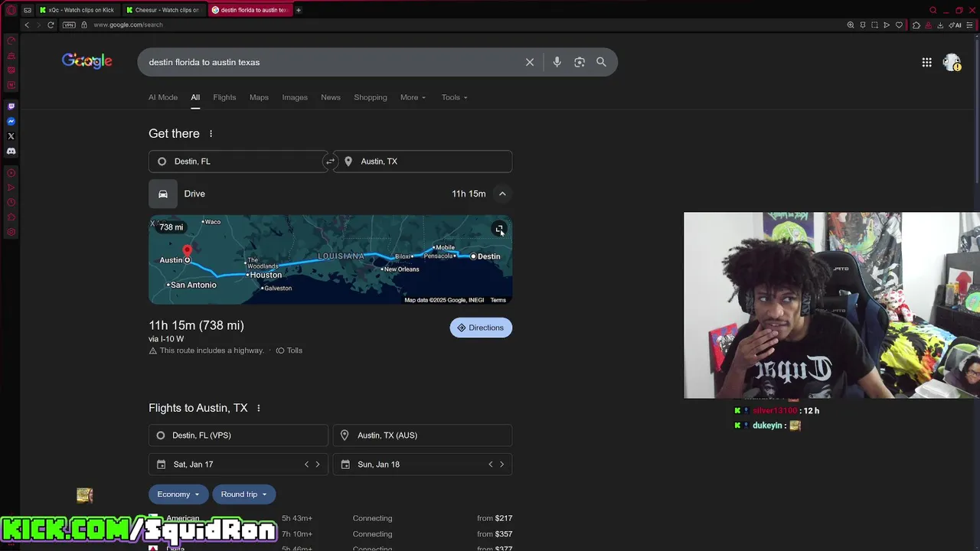980x551 pixels.
Task: Open Discord in the browser sidebar
Action: click(11, 151)
